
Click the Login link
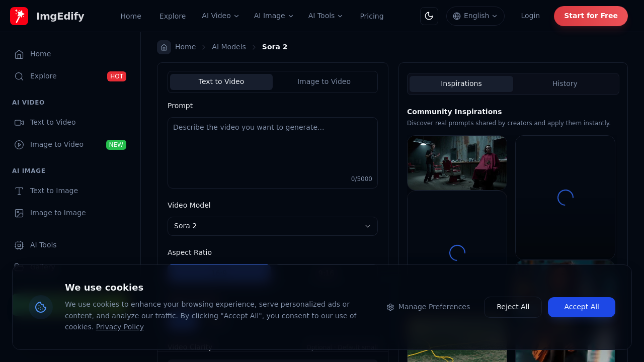[530, 16]
